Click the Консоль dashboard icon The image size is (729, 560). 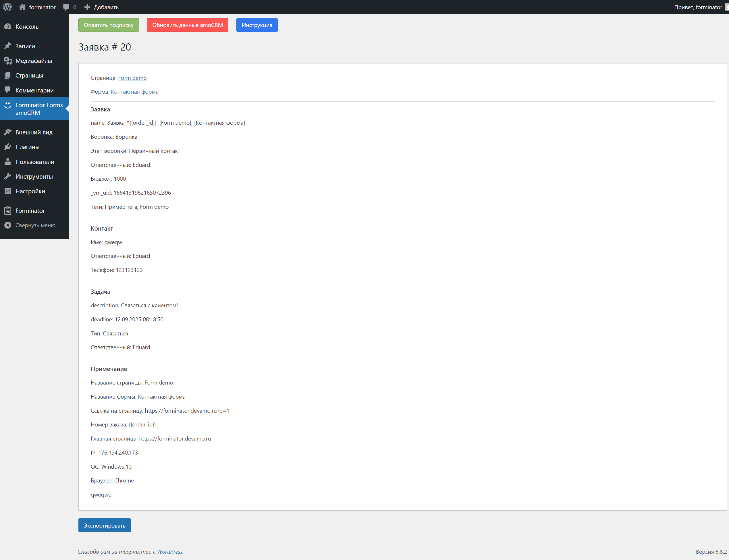pyautogui.click(x=8, y=26)
